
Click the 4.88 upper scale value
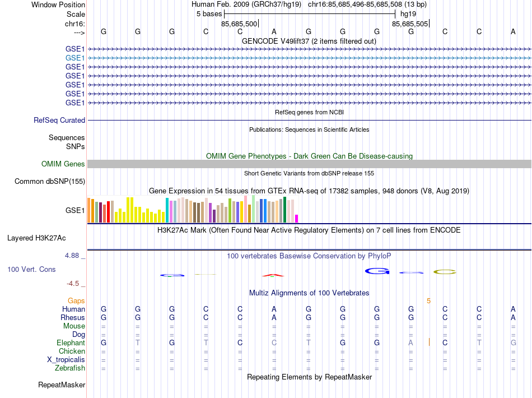tap(72, 256)
